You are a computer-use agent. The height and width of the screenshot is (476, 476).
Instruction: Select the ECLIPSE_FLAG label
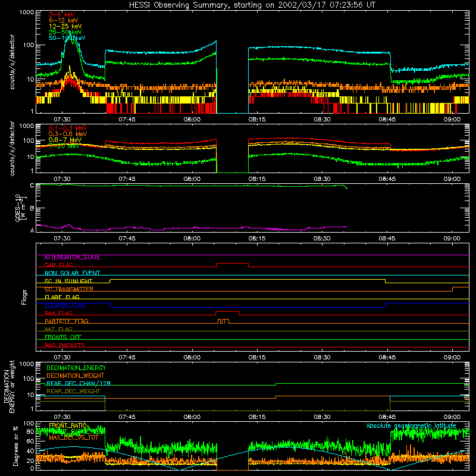(65, 305)
